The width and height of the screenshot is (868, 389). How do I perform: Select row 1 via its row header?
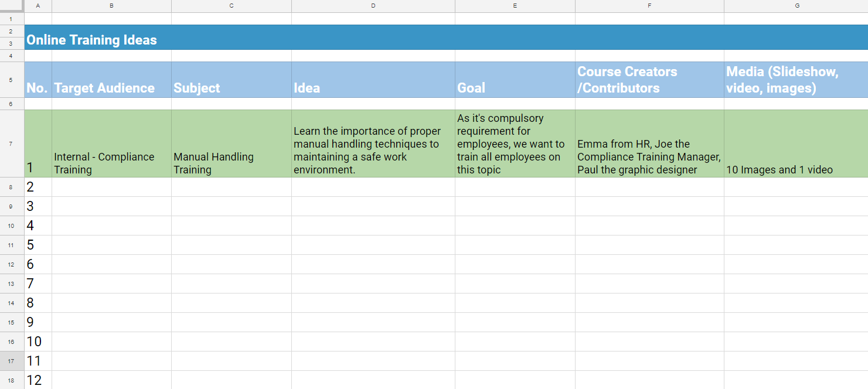pos(12,19)
